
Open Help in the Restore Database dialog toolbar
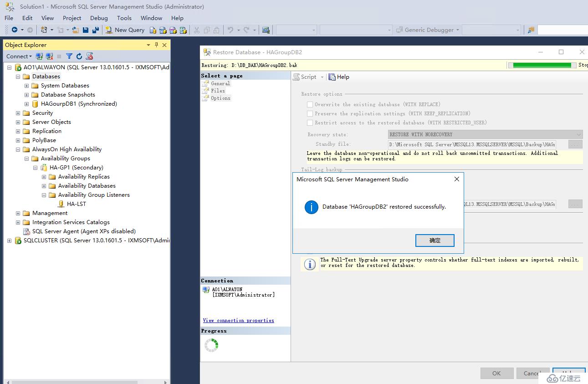click(339, 77)
